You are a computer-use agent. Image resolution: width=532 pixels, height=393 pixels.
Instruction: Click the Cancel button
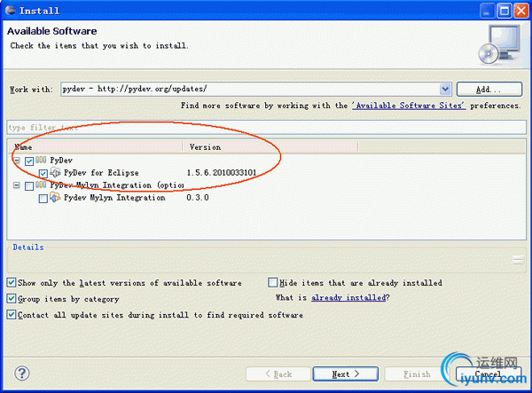(x=489, y=374)
